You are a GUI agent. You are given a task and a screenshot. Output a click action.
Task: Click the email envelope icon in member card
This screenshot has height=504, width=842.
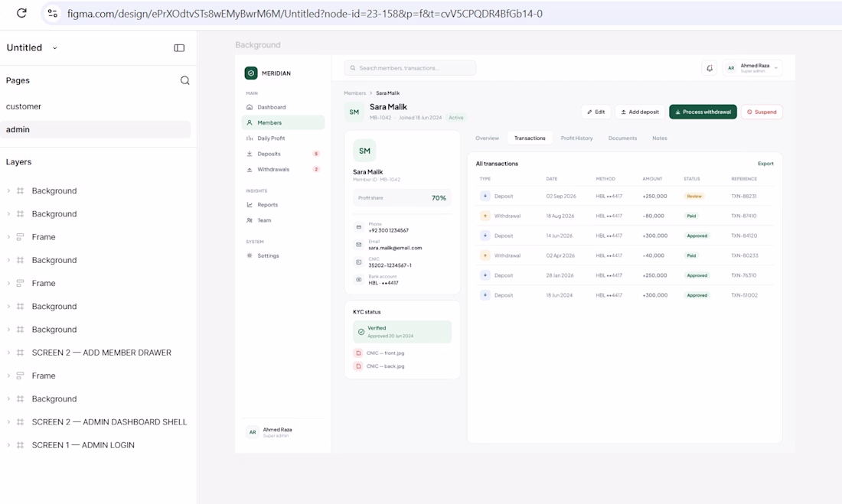click(359, 245)
